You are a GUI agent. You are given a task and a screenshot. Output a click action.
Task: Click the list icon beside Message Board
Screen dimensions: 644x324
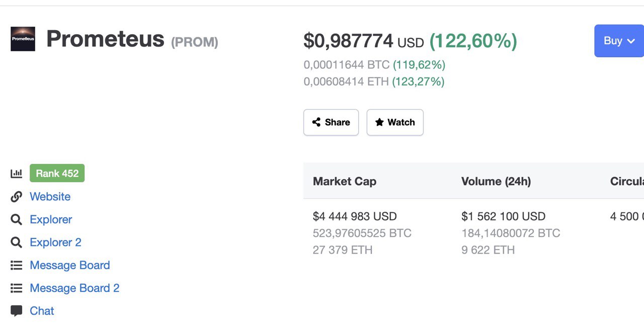pos(17,265)
